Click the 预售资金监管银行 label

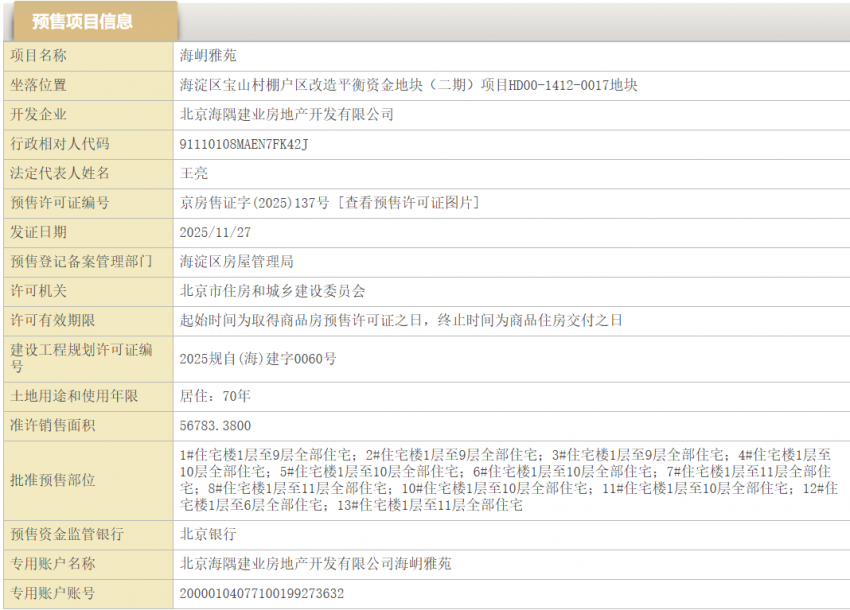click(67, 535)
